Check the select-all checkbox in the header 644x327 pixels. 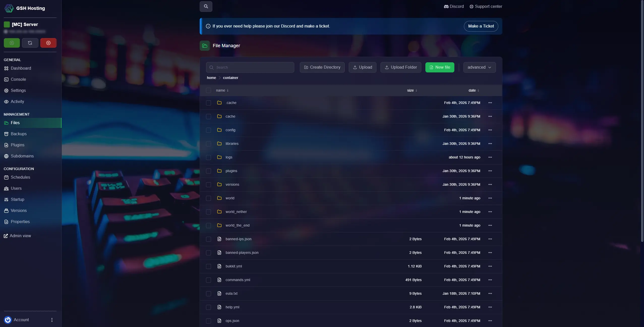click(208, 90)
